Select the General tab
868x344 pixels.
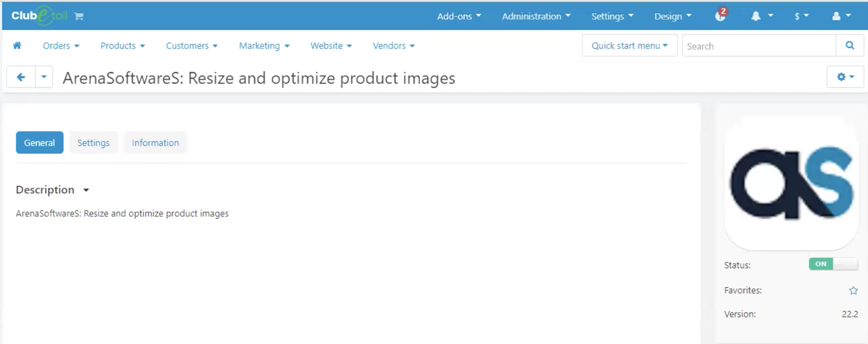click(39, 143)
